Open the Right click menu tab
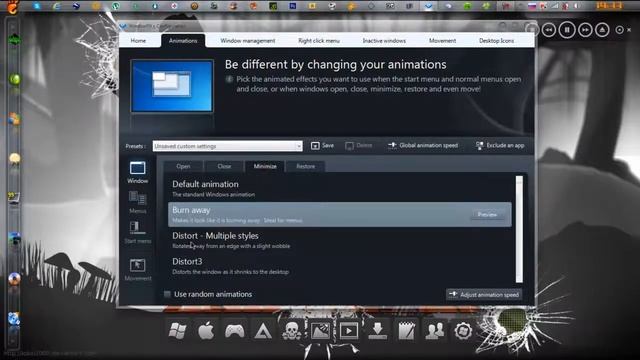This screenshot has height=360, width=640. click(319, 41)
